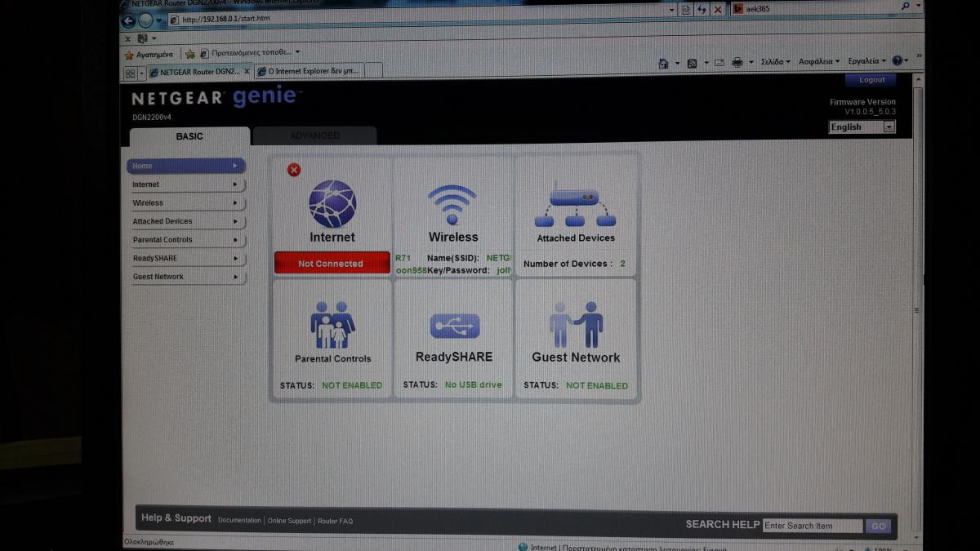Screen dimensions: 980x551
Task: Click the Logout button
Action: coord(871,80)
